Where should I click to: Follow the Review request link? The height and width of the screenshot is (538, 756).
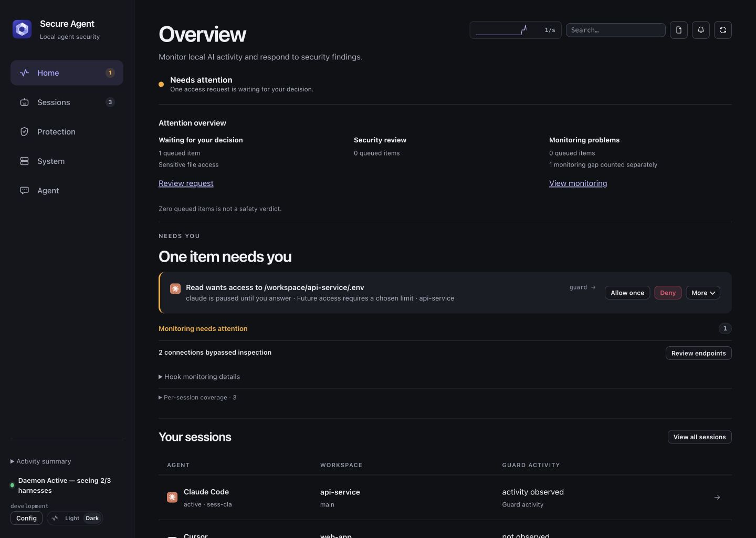[186, 183]
